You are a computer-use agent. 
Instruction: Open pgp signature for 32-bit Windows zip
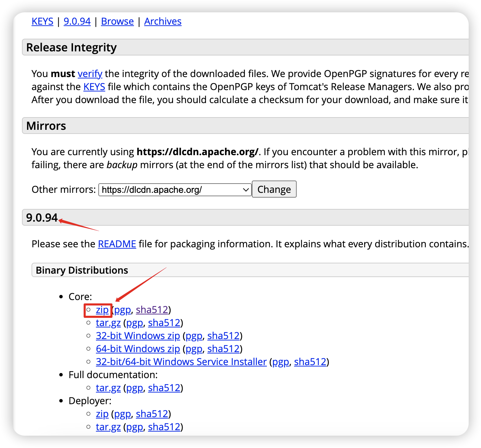click(x=194, y=336)
